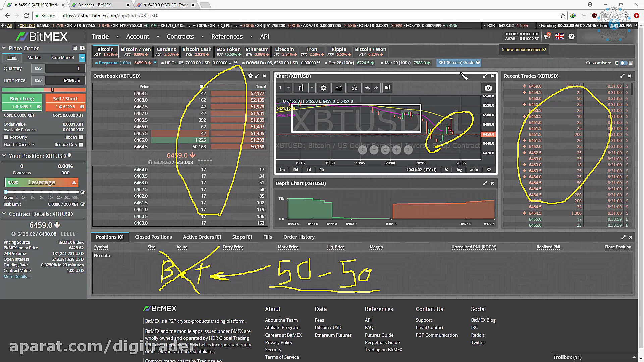The image size is (644, 362).
Task: Open the Place Order calculator icon
Action: (75, 48)
